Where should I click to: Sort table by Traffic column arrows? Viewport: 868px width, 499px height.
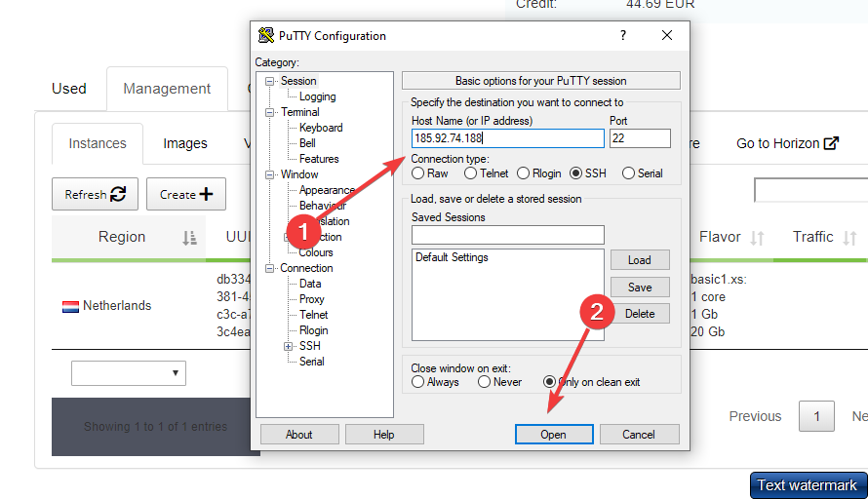coord(849,238)
